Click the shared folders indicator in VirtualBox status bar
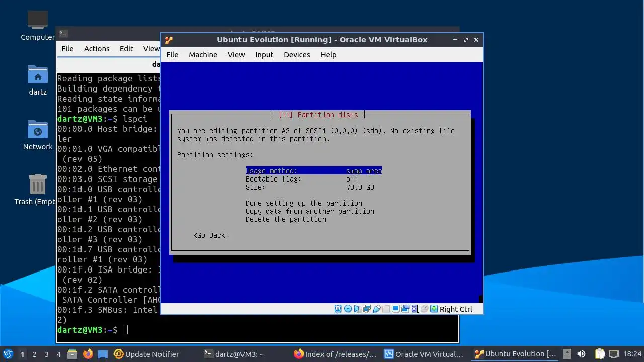The width and height of the screenshot is (644, 362). 386,309
